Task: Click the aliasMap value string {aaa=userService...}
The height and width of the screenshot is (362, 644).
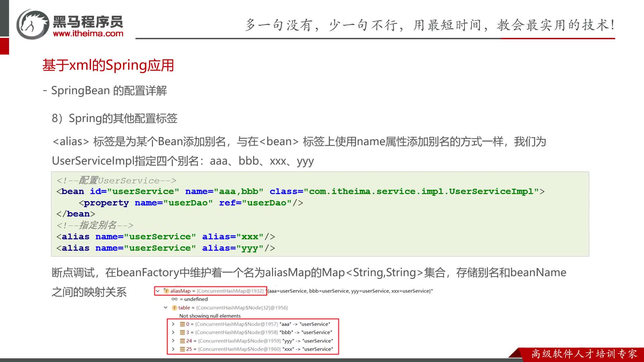Action: tap(350, 291)
